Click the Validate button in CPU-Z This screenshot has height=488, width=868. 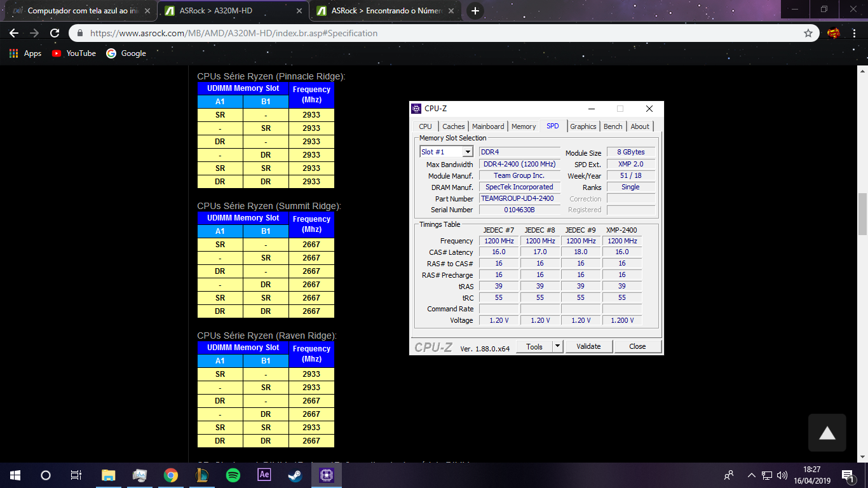pyautogui.click(x=588, y=346)
